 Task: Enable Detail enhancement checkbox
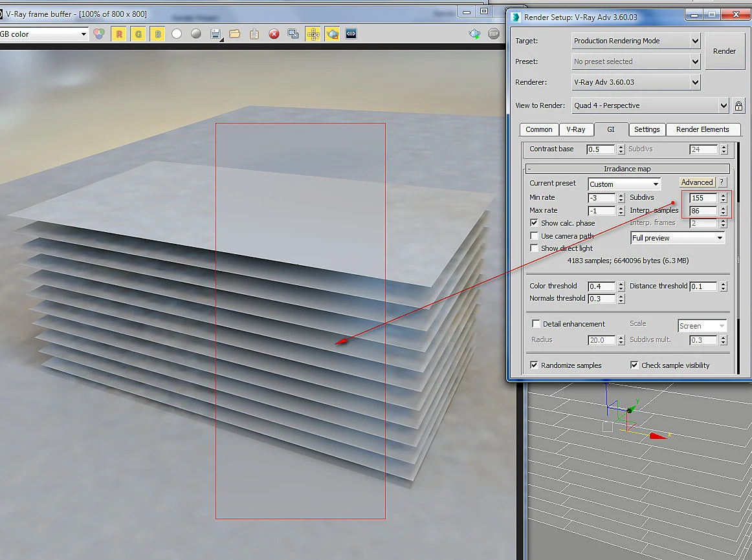(536, 324)
